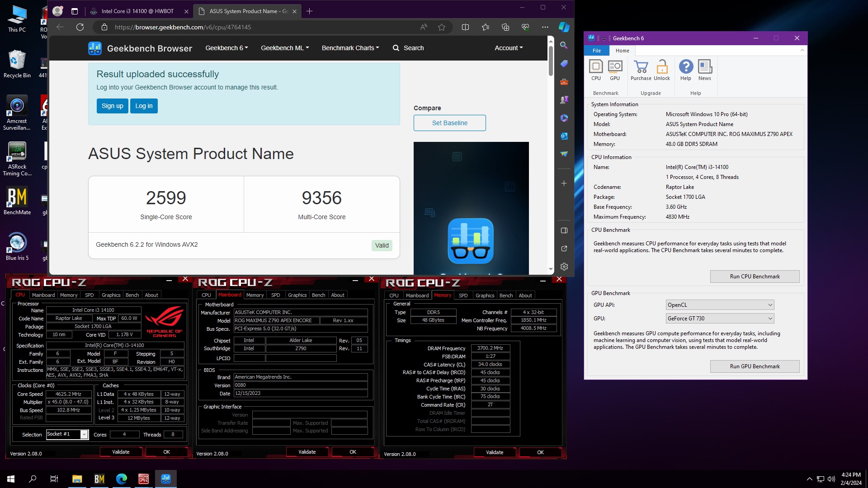Open Edge tab actions menu icon
Screen dimensions: 868x488
tap(75, 11)
